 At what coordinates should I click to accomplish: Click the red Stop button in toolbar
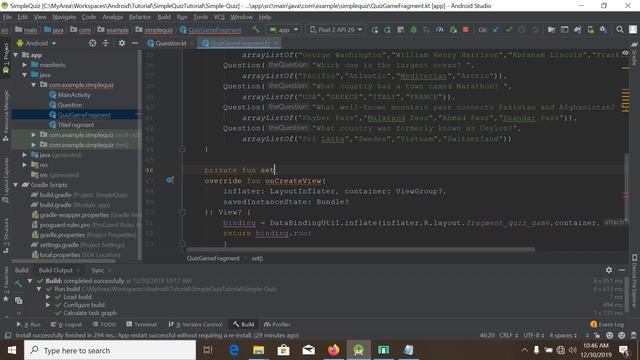[465, 29]
